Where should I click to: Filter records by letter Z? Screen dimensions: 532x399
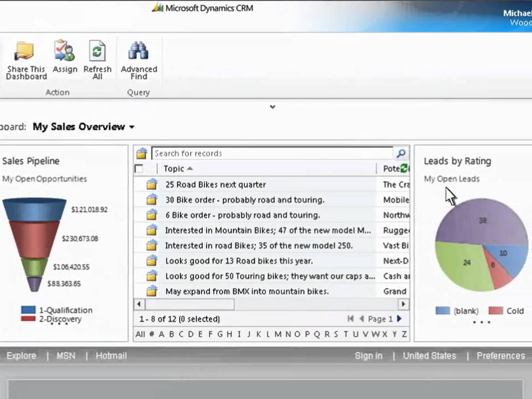point(404,334)
